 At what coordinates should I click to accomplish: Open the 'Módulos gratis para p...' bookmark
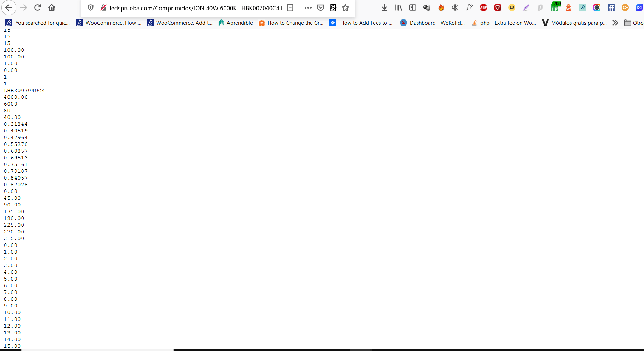[x=575, y=23]
